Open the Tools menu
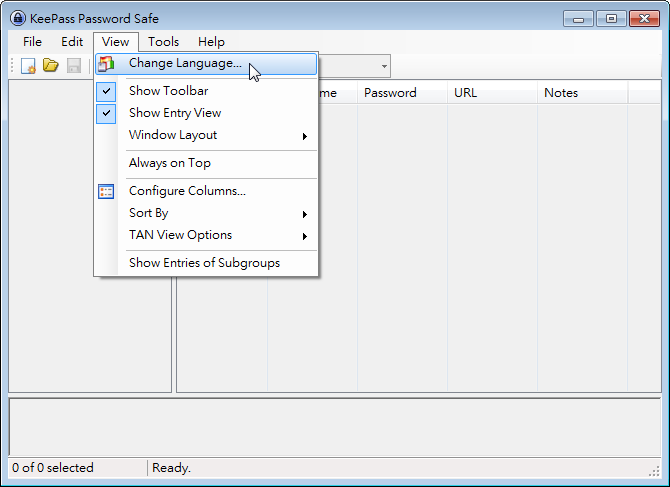This screenshot has width=670, height=487. [x=164, y=42]
